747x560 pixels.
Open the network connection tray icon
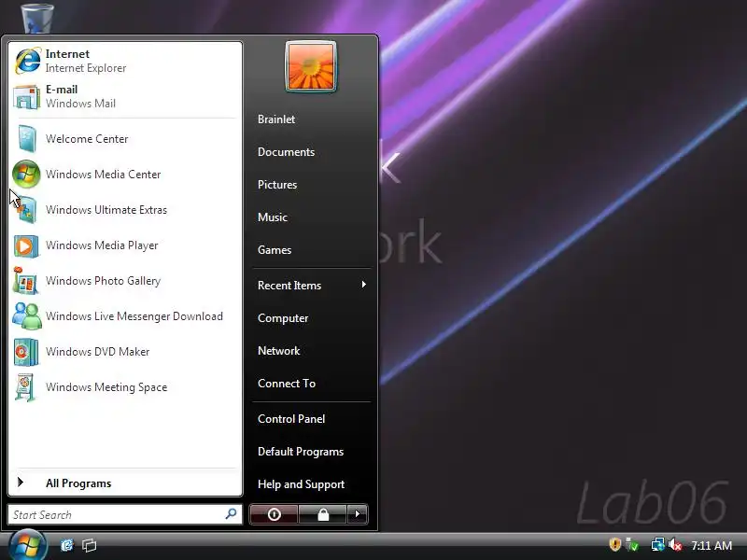pos(657,544)
